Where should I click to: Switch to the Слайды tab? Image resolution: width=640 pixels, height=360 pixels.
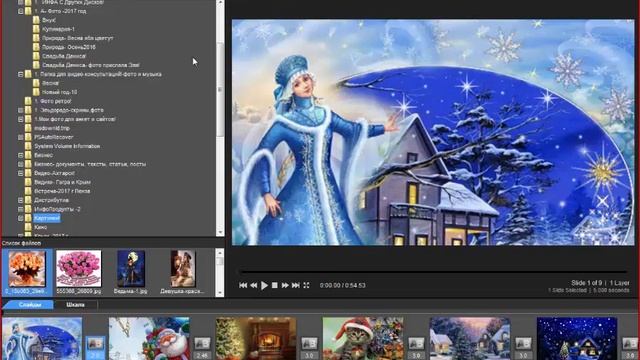pyautogui.click(x=29, y=305)
